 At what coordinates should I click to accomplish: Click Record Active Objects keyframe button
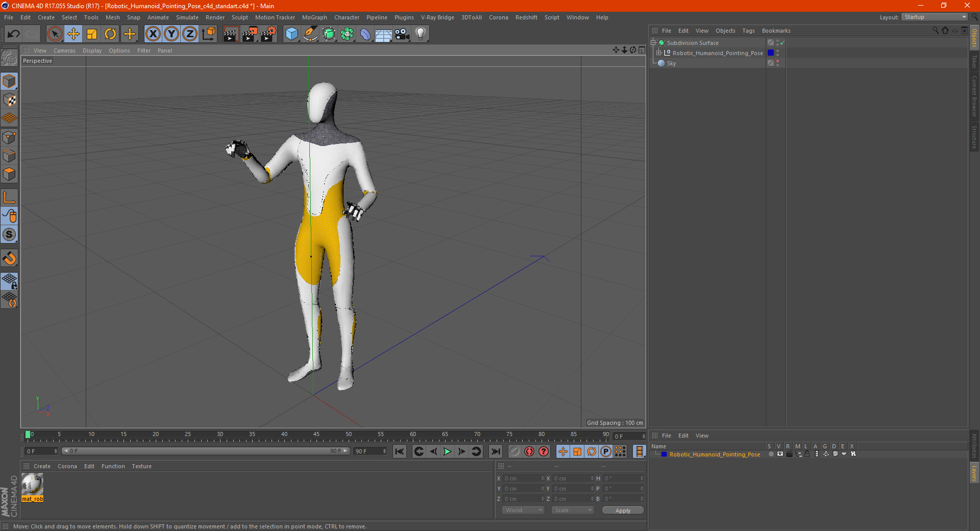pyautogui.click(x=515, y=451)
